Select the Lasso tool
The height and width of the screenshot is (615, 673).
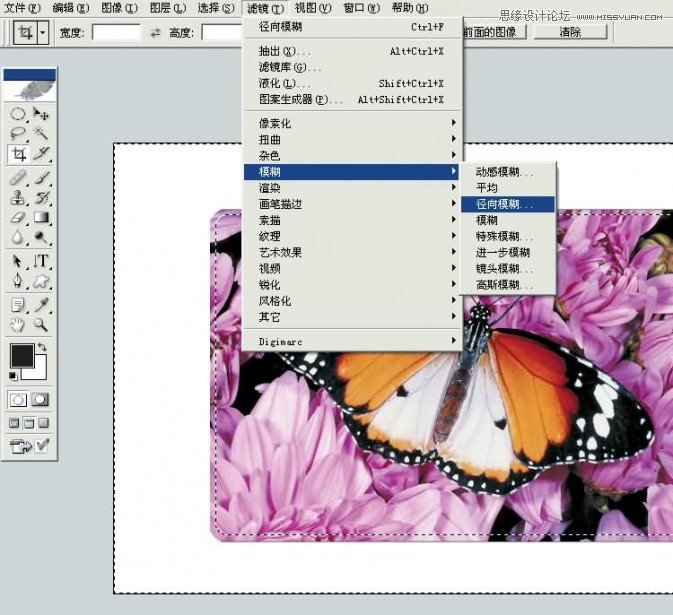click(x=18, y=133)
